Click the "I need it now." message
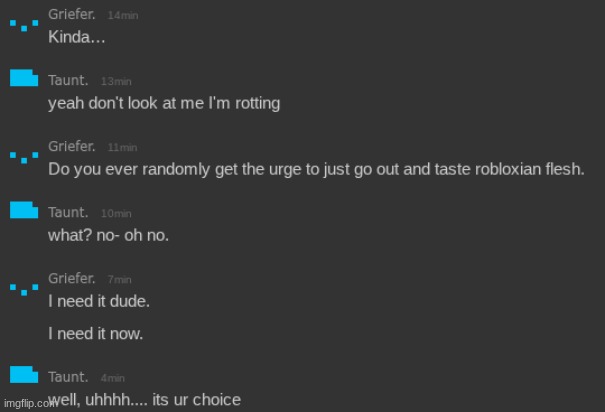Screen dimensions: 605x412 coord(95,333)
